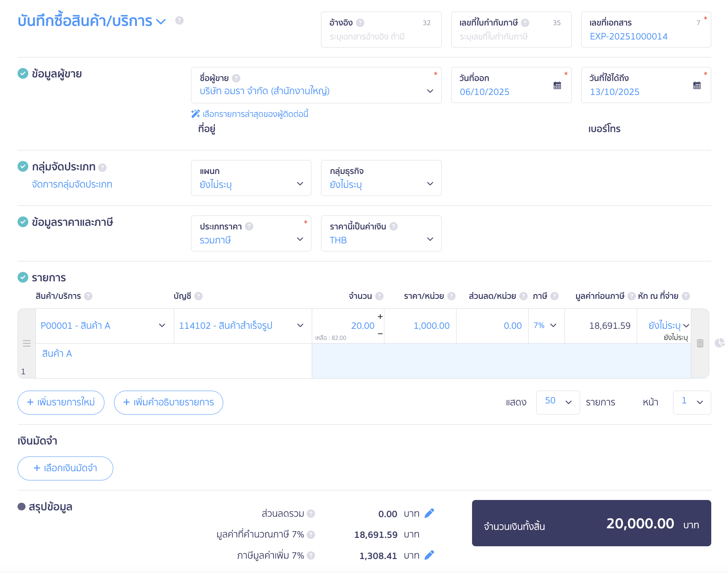The height and width of the screenshot is (573, 728).
Task: Click the magic wand icon for recent contact items
Action: click(195, 114)
